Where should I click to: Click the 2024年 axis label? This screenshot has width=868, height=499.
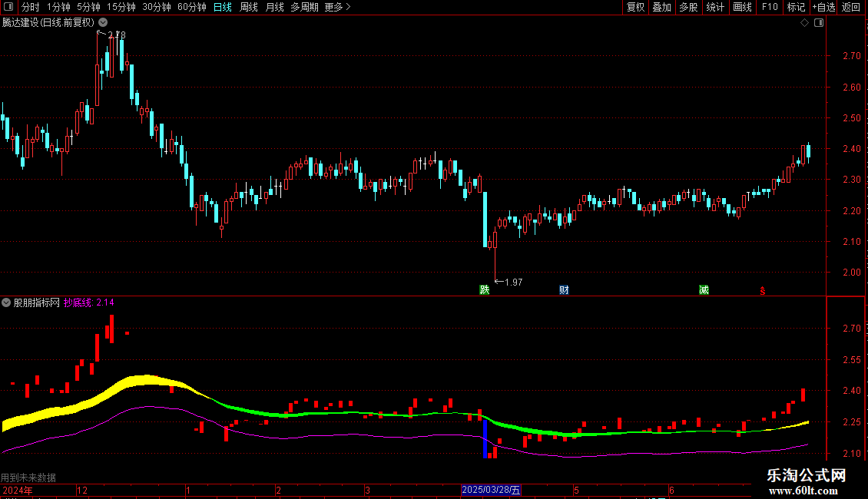(17, 490)
